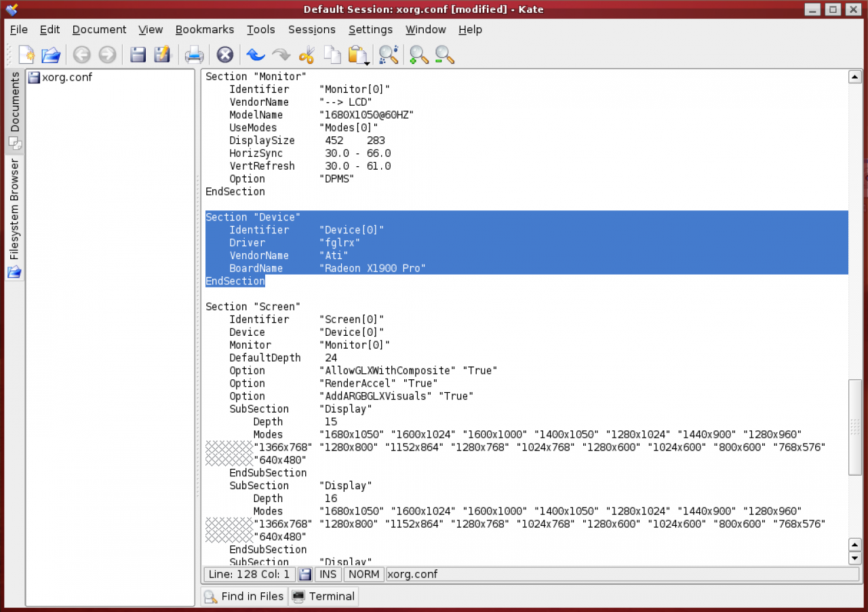The width and height of the screenshot is (868, 612).
Task: Switch to the Documents sidebar tab
Action: (14, 111)
